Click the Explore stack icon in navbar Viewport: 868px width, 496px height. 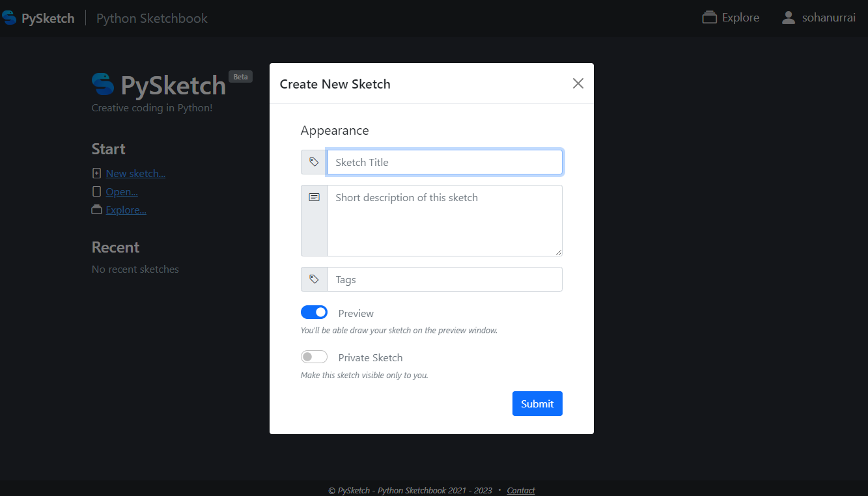coord(709,18)
